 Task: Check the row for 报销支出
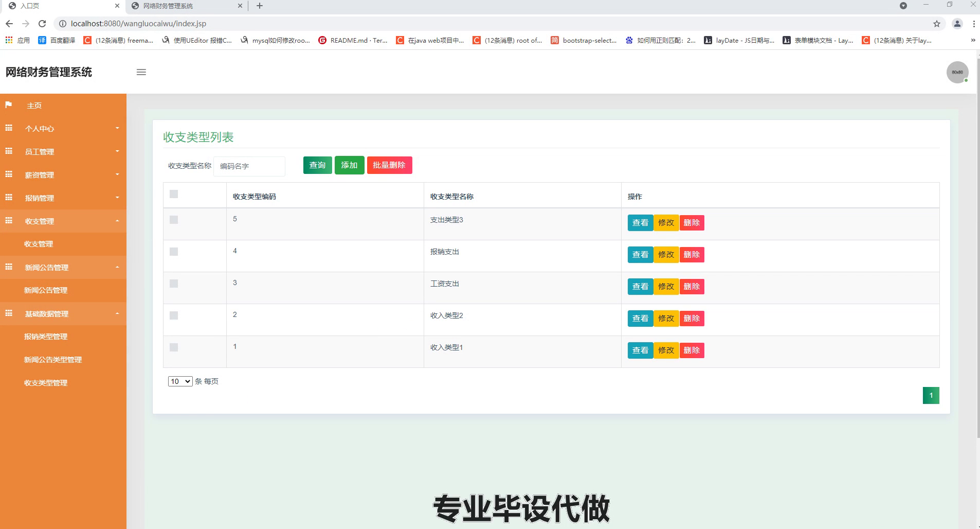click(x=174, y=252)
